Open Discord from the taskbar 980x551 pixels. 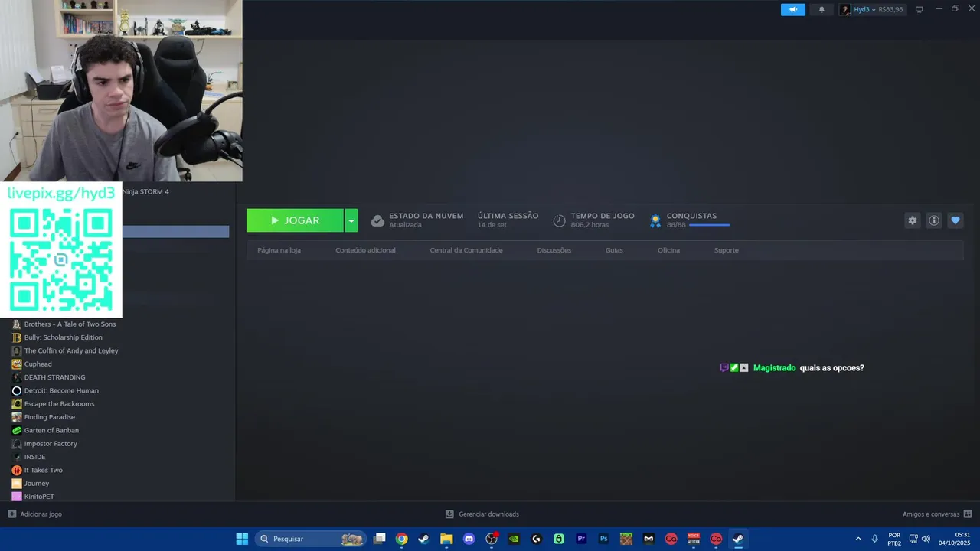pyautogui.click(x=469, y=539)
